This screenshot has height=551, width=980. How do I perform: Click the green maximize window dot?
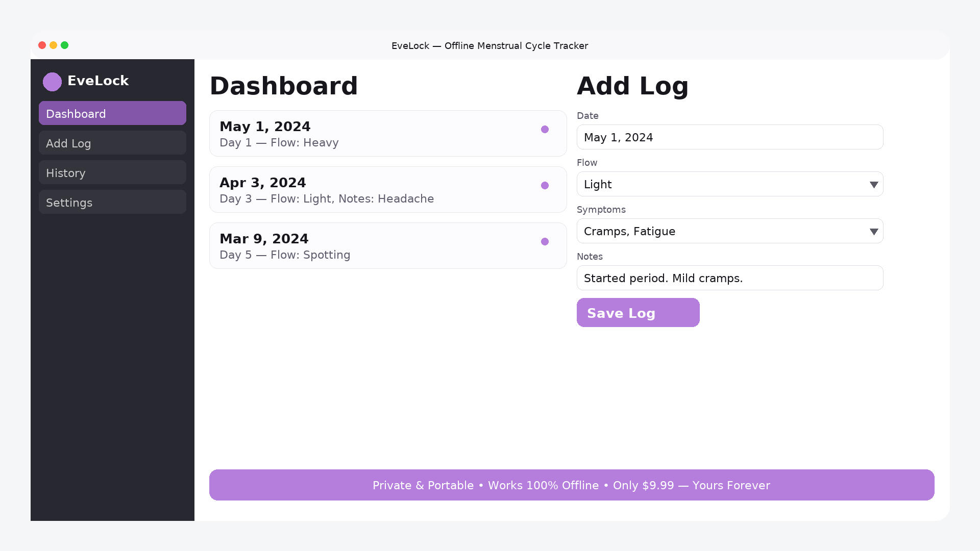click(65, 45)
